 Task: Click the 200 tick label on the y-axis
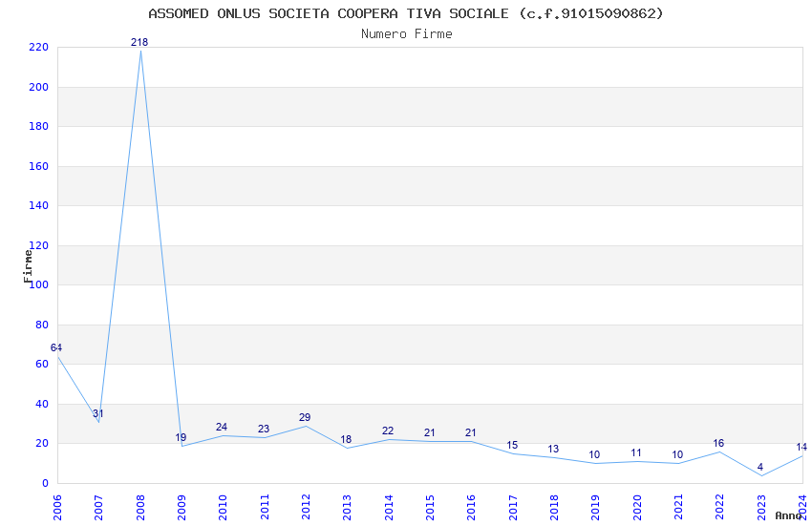(39, 87)
